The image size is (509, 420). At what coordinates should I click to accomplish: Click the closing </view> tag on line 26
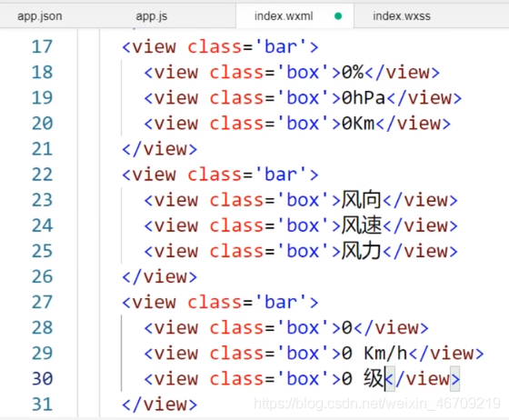(x=159, y=277)
